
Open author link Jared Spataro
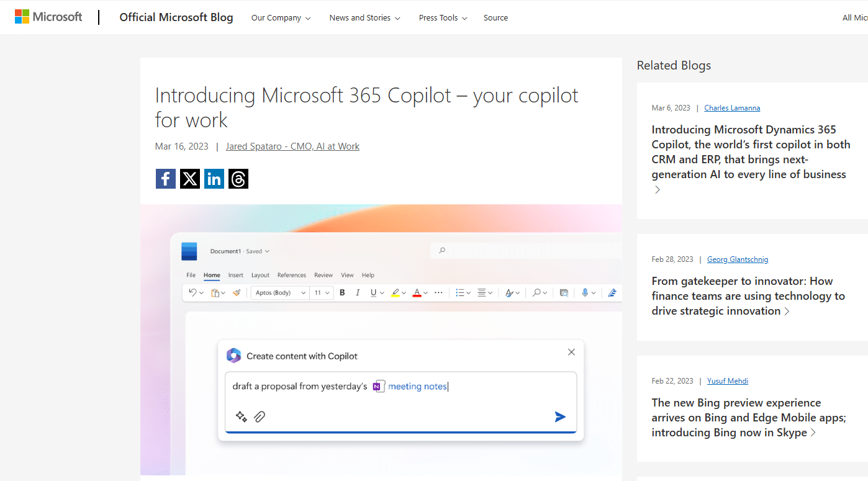[292, 146]
